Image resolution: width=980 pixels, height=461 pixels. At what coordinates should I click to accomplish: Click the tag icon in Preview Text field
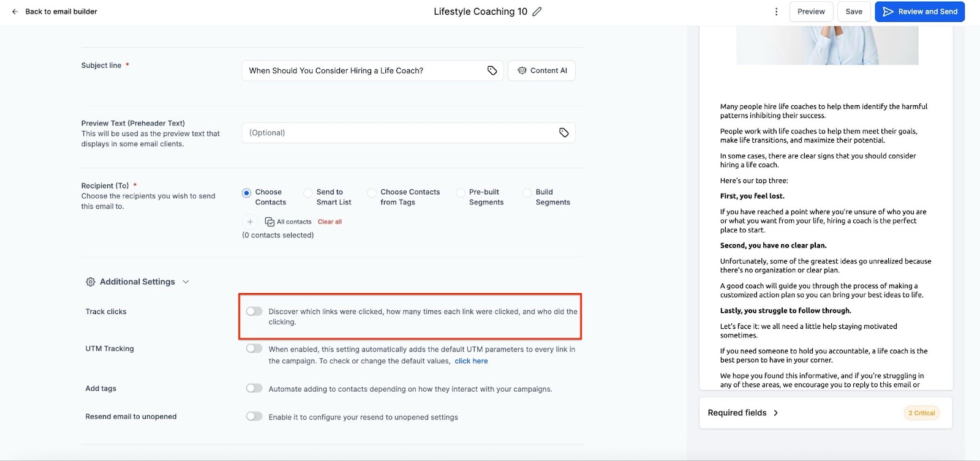(563, 133)
